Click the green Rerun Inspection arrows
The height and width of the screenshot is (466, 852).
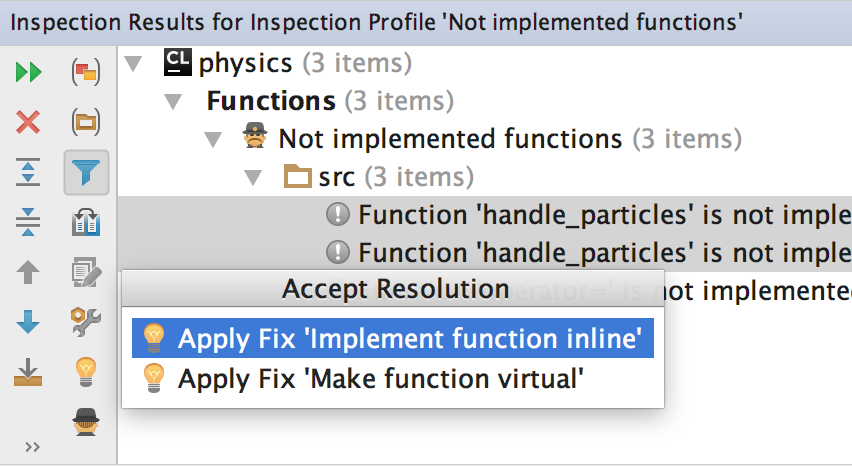(x=29, y=72)
